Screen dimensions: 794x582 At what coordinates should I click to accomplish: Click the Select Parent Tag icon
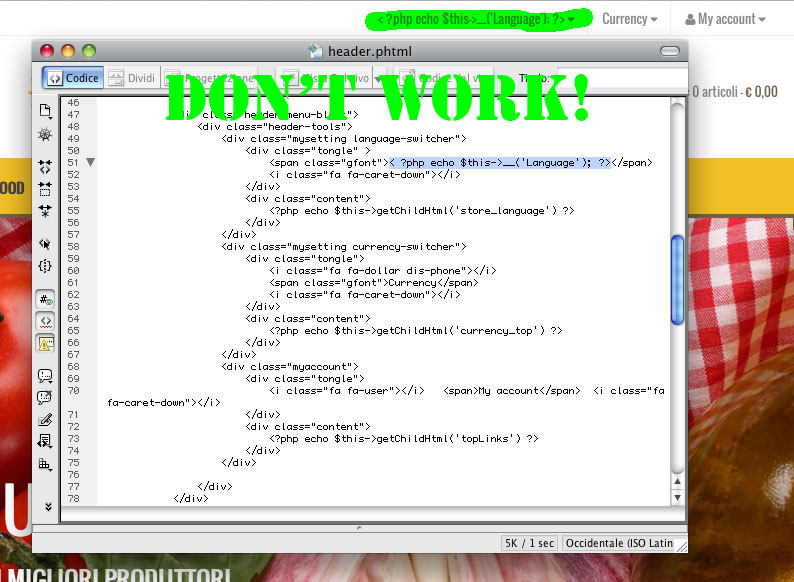(x=45, y=243)
